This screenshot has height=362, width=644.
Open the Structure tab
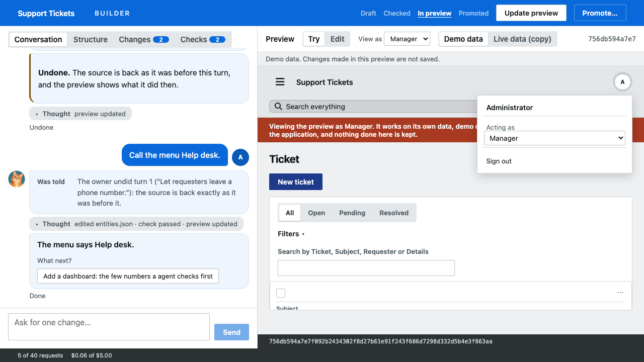[91, 39]
